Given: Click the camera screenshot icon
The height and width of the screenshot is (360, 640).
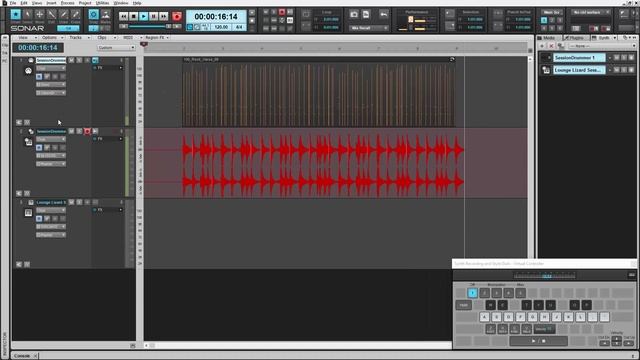Looking at the screenshot, I should click(354, 15).
